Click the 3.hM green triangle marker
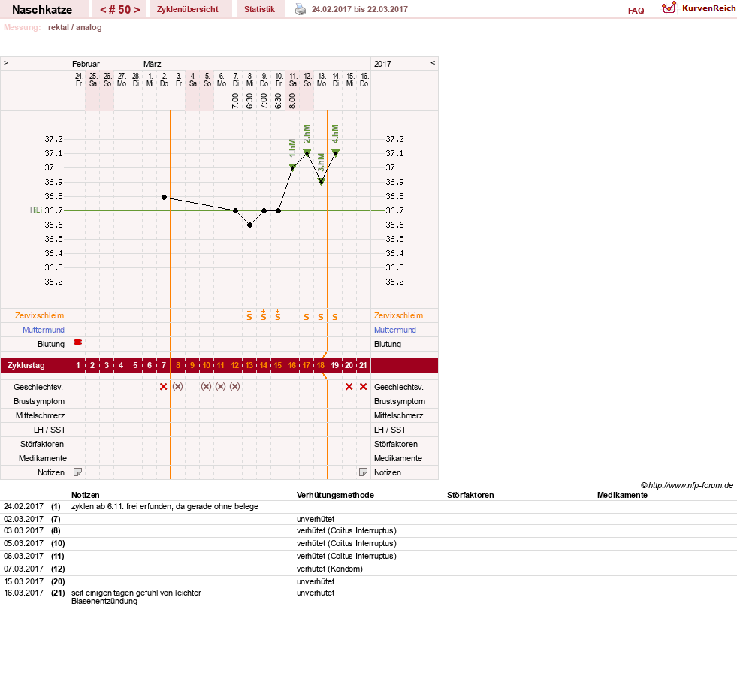 321,181
